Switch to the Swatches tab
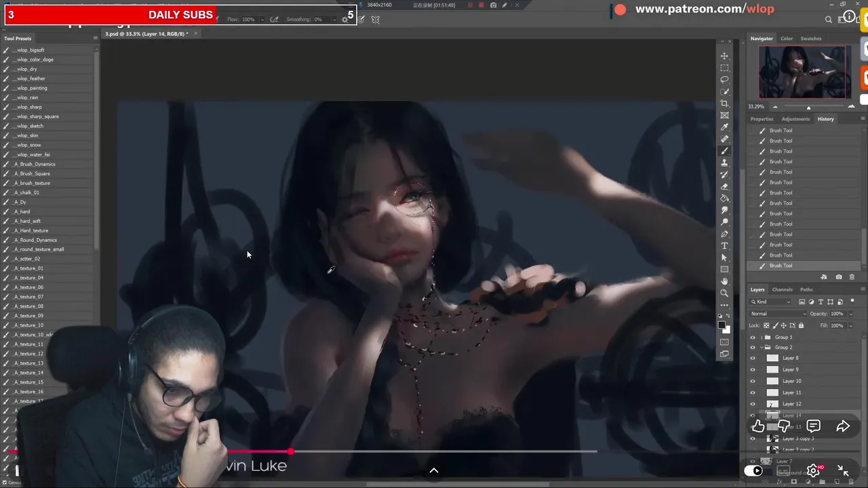868x488 pixels. (x=811, y=39)
